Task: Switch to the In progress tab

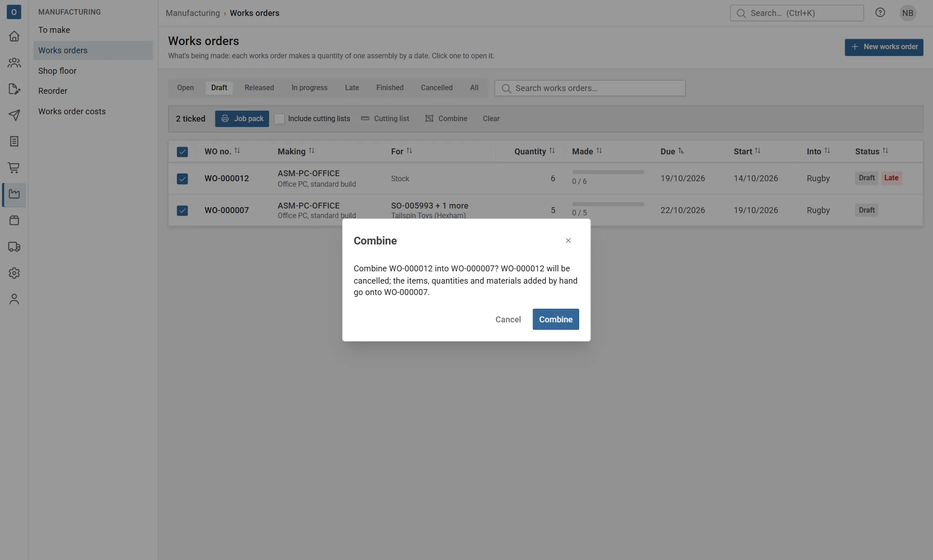Action: 309,88
